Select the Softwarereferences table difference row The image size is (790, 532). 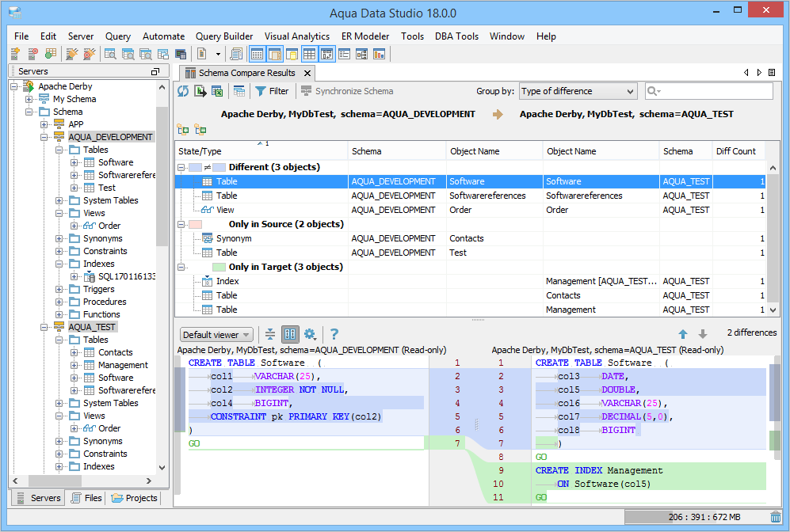click(470, 196)
